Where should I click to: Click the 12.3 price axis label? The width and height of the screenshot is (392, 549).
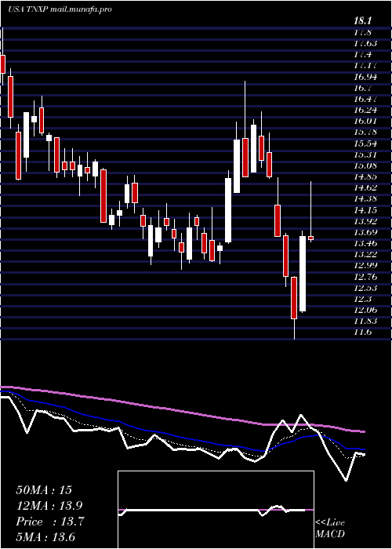pos(362,299)
